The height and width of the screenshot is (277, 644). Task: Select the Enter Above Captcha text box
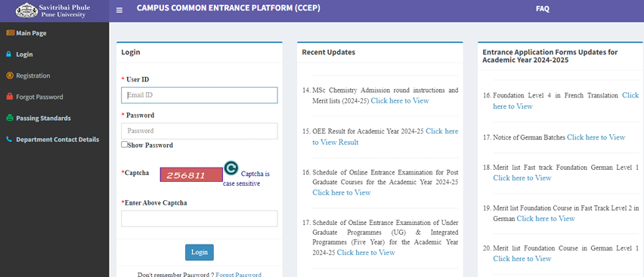[200, 219]
